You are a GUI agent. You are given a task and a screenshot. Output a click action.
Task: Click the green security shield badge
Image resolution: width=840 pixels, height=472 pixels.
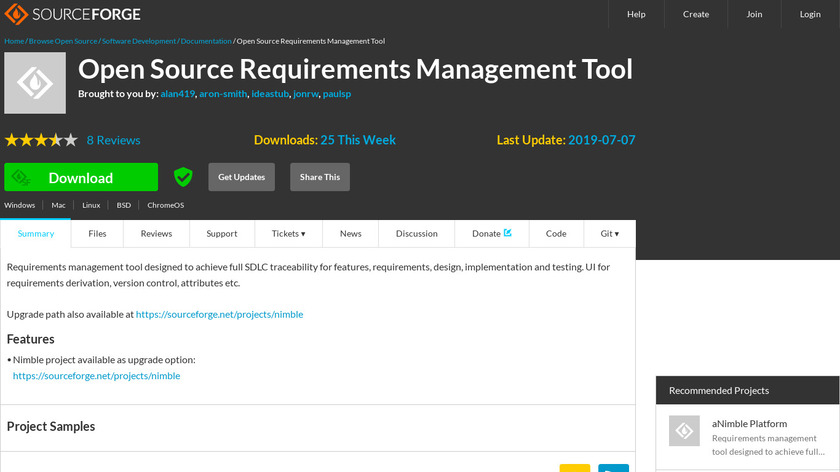183,177
